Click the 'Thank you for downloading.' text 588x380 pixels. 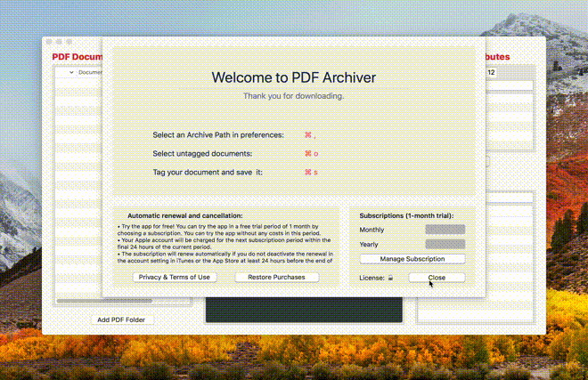click(x=294, y=96)
